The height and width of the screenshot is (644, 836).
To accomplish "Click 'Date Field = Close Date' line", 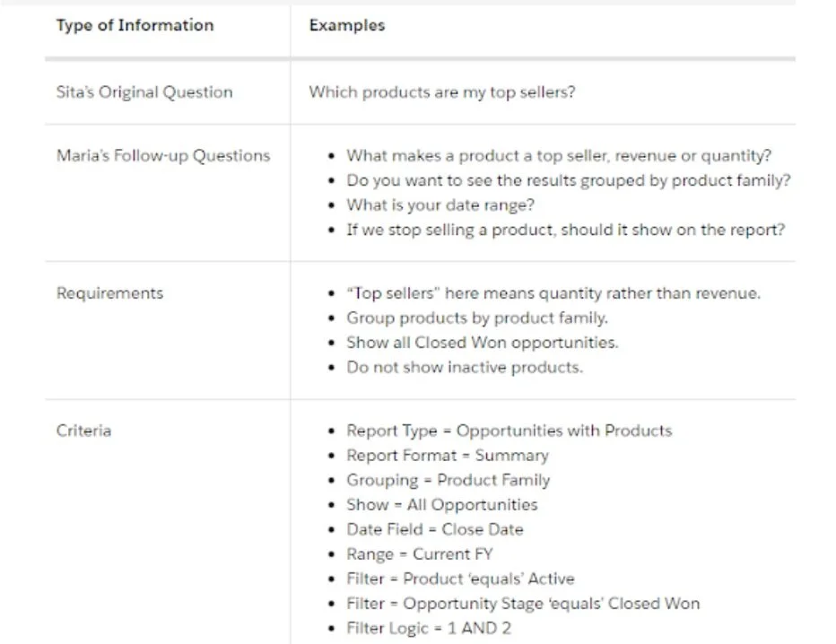I will 434,529.
